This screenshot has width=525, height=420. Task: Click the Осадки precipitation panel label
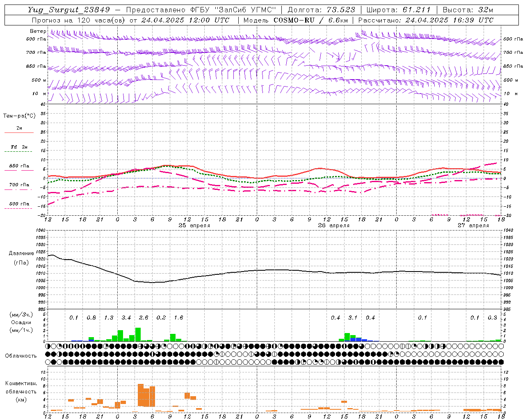21,322
